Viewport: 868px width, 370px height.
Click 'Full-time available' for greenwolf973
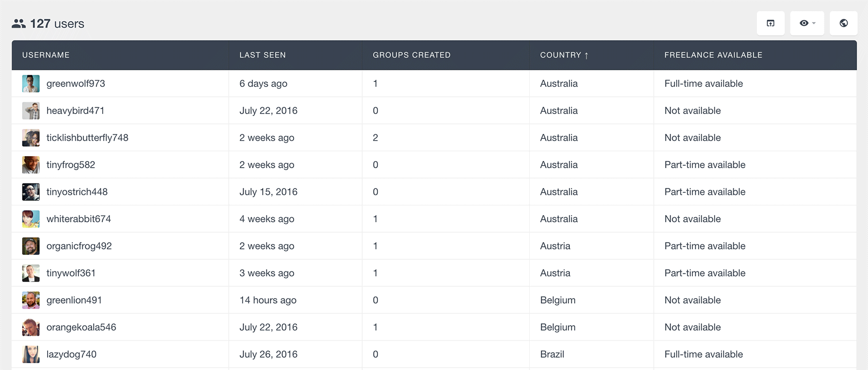click(704, 83)
